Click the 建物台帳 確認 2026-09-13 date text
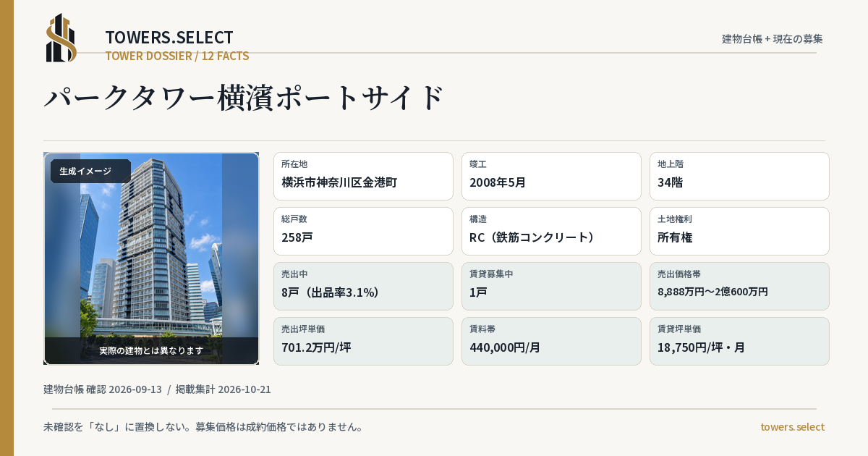Screen dimensions: 868x456 click(x=103, y=389)
